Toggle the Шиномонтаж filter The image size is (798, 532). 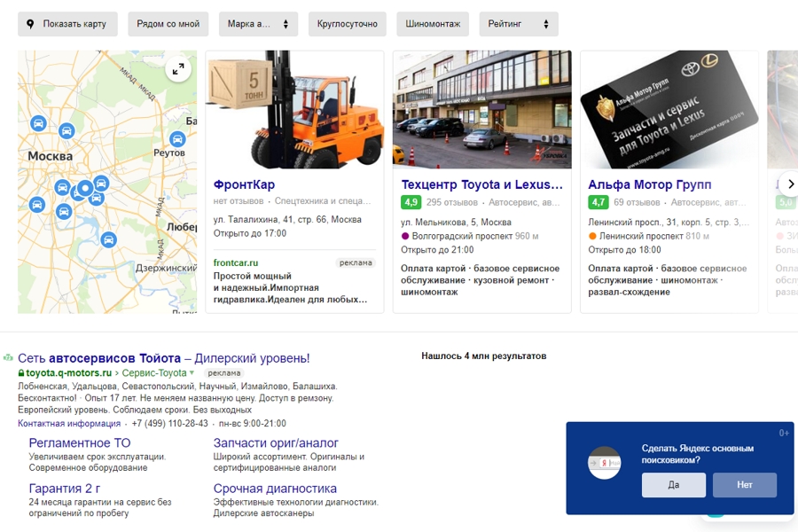433,24
